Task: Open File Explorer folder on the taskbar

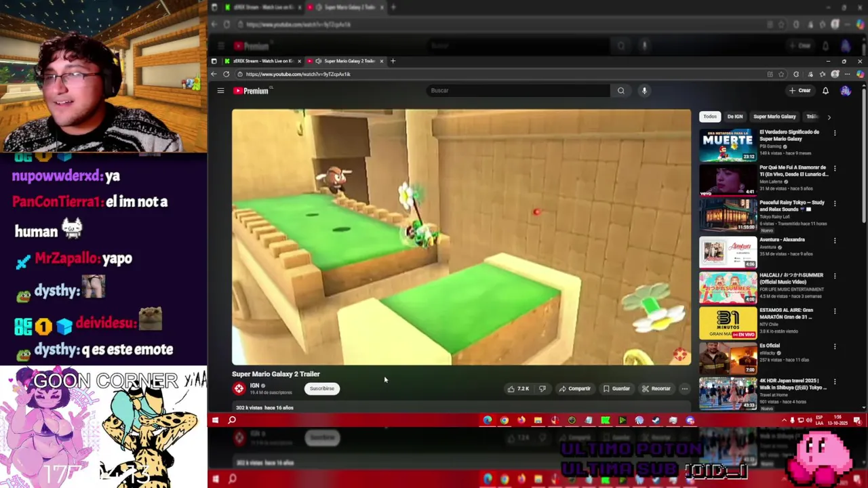Action: [x=538, y=420]
